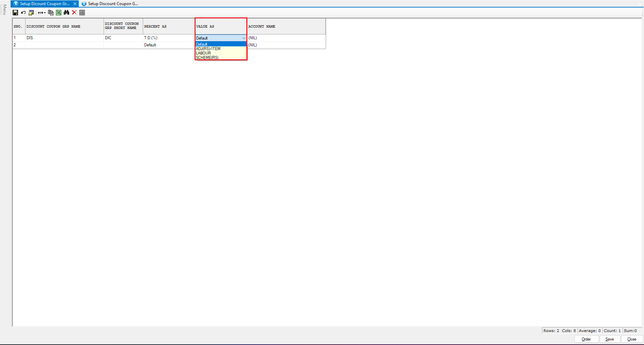The width and height of the screenshot is (644, 345).
Task: Click the floppy disk save icon
Action: pos(15,13)
